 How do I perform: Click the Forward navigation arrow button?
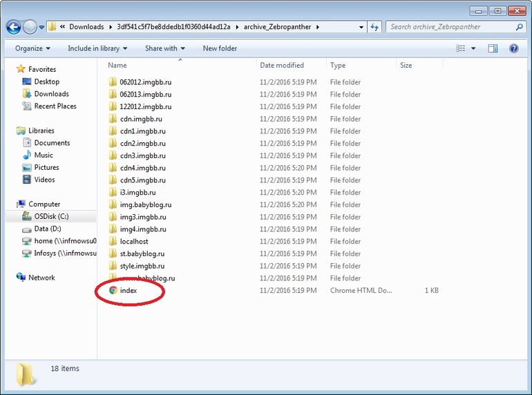pyautogui.click(x=30, y=27)
